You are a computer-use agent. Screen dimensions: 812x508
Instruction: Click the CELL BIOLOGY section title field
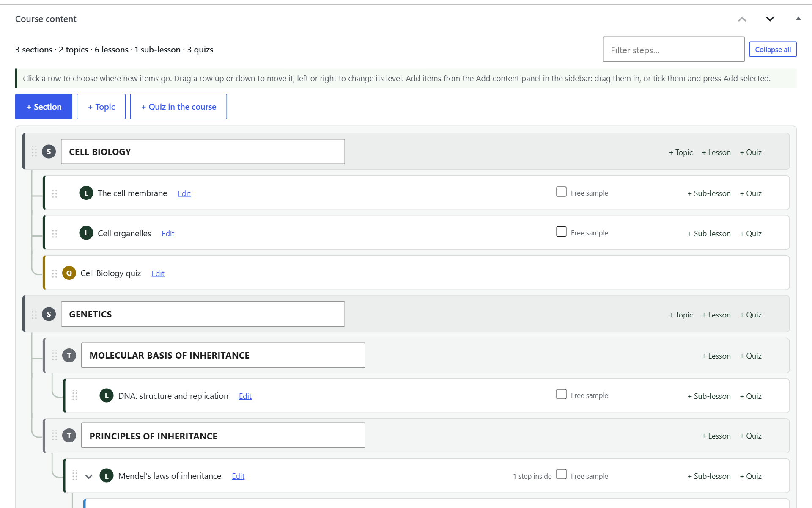coord(203,152)
